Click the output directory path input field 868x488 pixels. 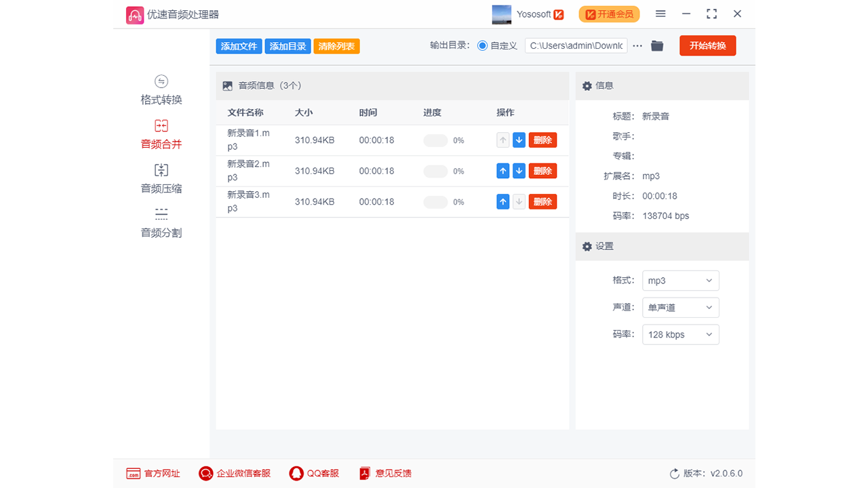[x=576, y=45]
